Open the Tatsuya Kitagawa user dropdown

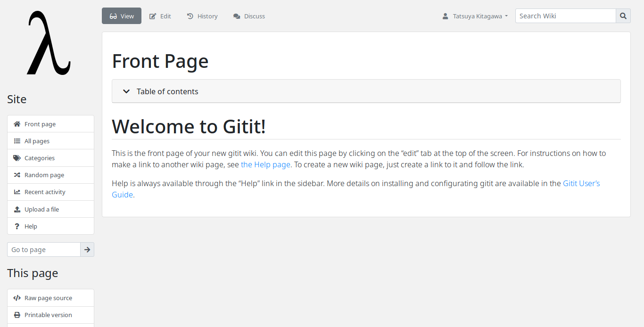coord(475,16)
